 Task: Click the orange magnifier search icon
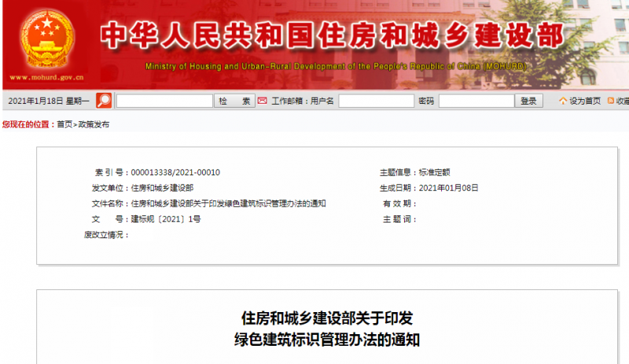point(104,101)
